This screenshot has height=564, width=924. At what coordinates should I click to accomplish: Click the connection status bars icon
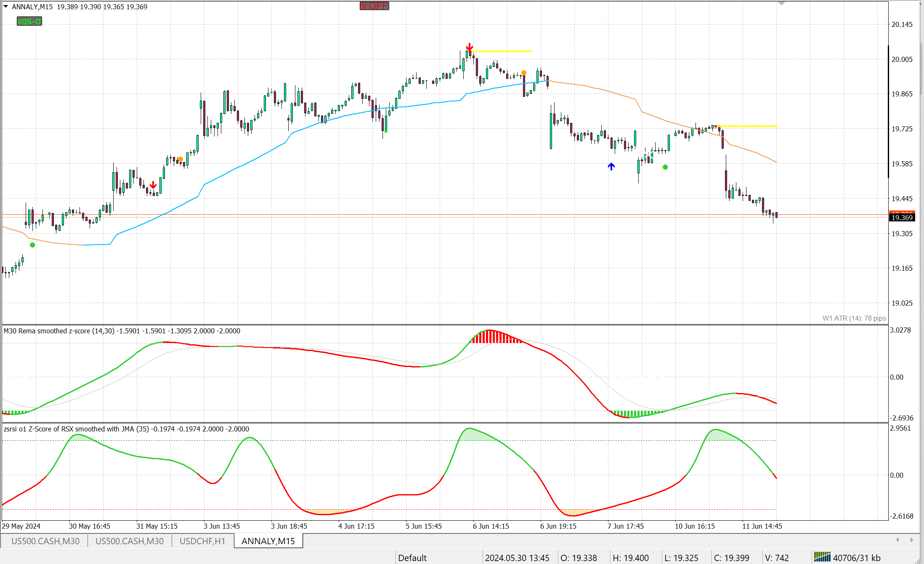pyautogui.click(x=822, y=557)
